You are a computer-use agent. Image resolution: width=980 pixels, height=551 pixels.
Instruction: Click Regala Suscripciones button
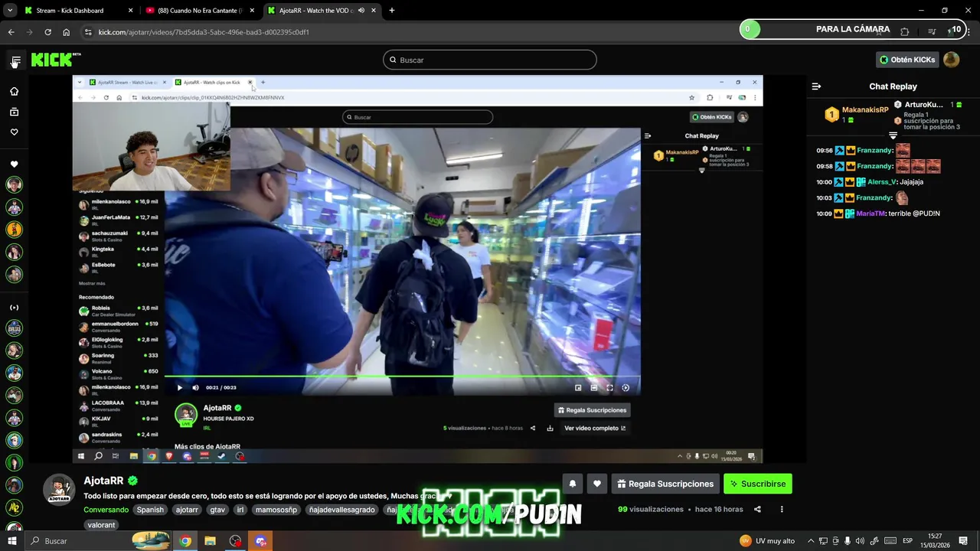665,484
